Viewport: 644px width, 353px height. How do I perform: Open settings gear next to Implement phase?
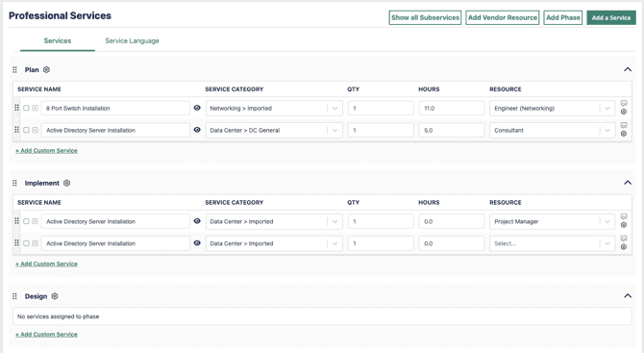click(x=67, y=183)
